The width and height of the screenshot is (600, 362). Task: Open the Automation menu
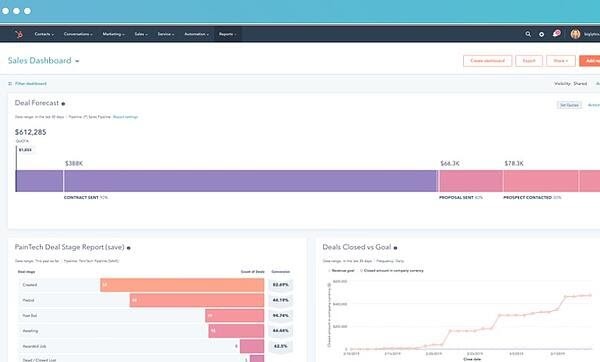pos(196,34)
